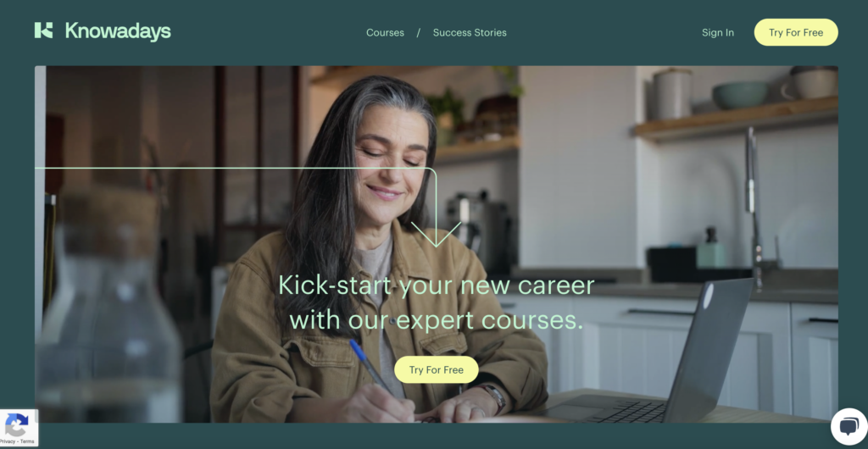
Task: Click the blue pen in woman's hand
Action: (x=371, y=368)
